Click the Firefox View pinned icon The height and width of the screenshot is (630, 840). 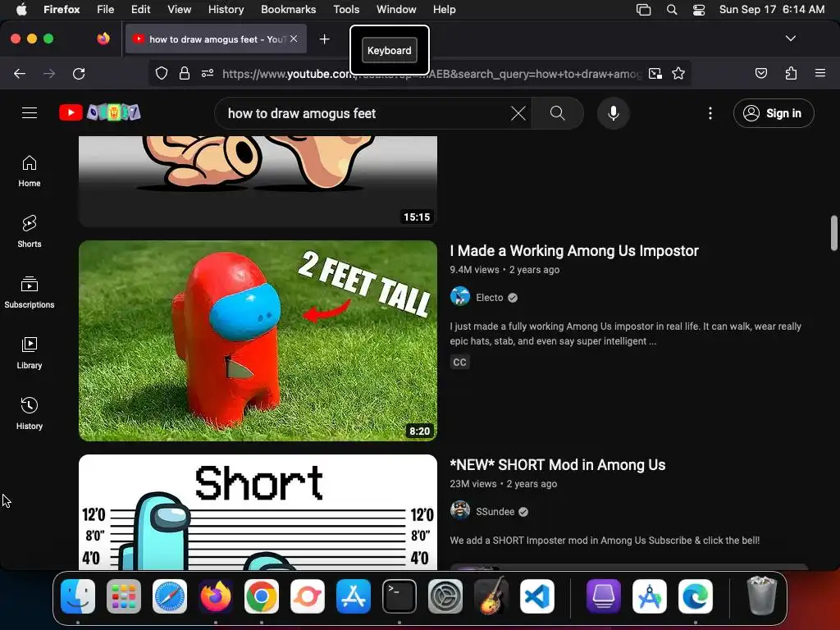point(103,39)
